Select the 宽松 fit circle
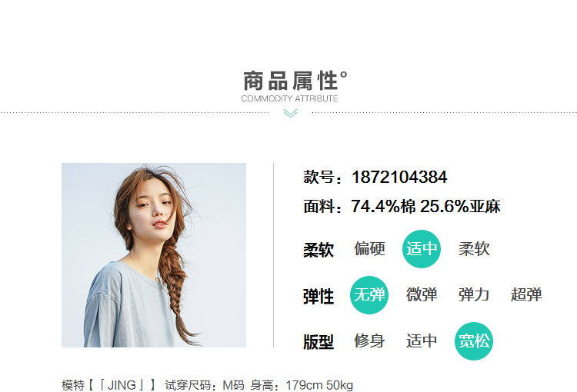The height and width of the screenshot is (392, 577). [x=474, y=341]
